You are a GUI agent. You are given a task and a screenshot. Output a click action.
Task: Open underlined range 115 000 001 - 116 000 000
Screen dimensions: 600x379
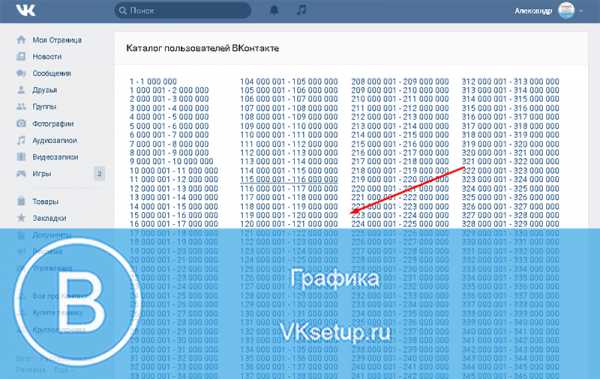pyautogui.click(x=289, y=179)
